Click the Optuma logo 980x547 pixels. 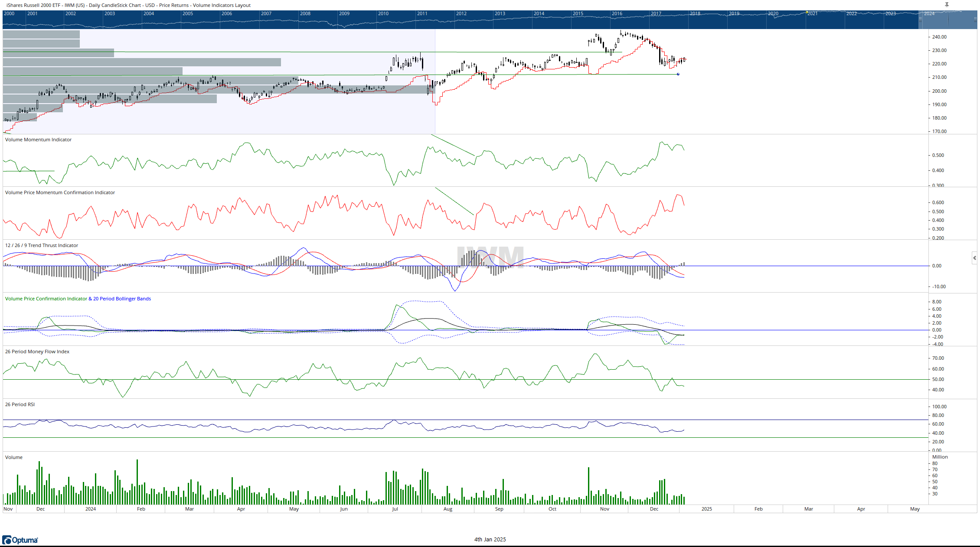tap(20, 540)
